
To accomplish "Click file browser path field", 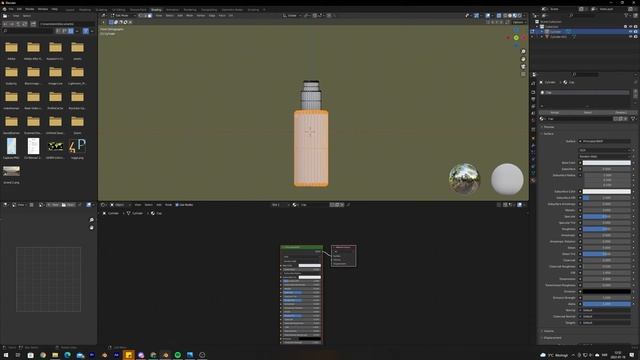I will click(x=67, y=24).
